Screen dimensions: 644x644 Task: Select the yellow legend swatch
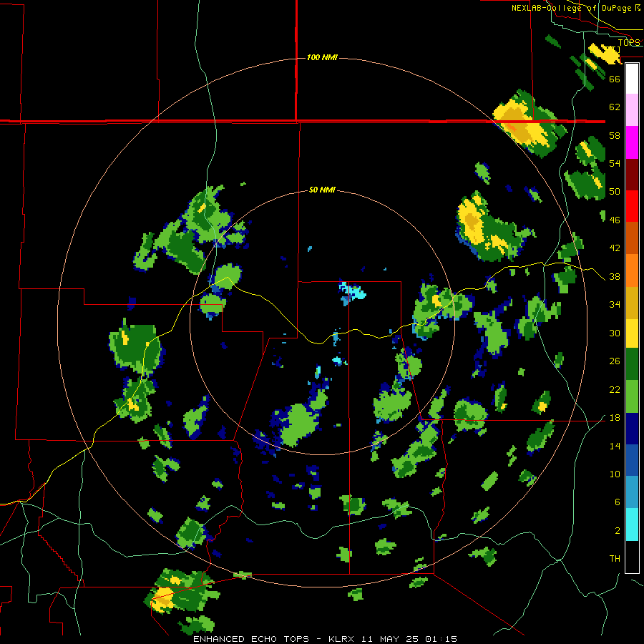click(x=632, y=333)
